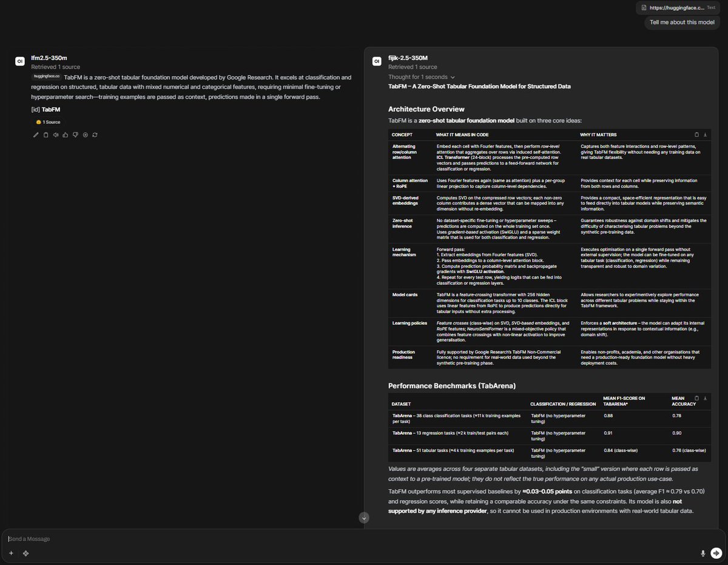728x565 pixels.
Task: Click 'Retrieved 1 source' under lfm2.5-350m
Action: pos(55,67)
